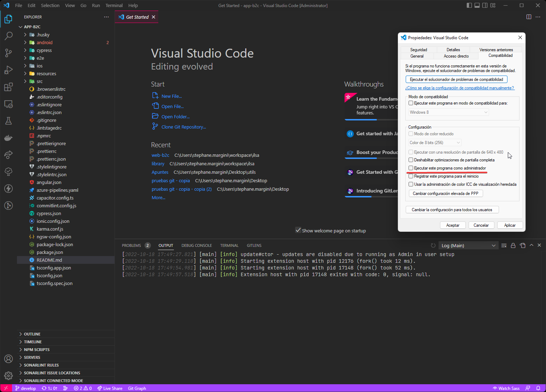This screenshot has width=546, height=392.
Task: Open customize layout icon in title bar
Action: (493, 5)
